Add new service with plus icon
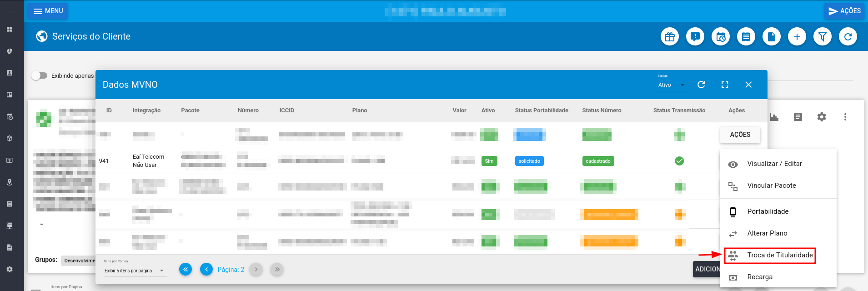The height and width of the screenshot is (291, 868). coord(797,36)
